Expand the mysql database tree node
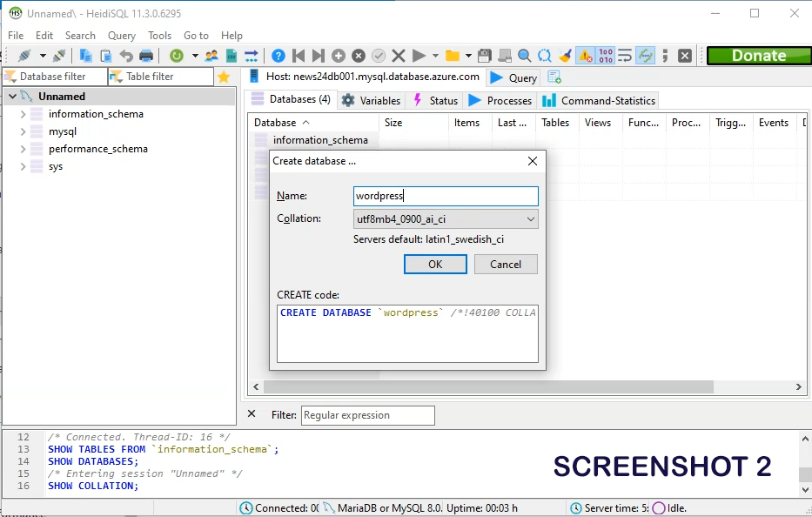Image resolution: width=812 pixels, height=517 pixels. pyautogui.click(x=23, y=131)
